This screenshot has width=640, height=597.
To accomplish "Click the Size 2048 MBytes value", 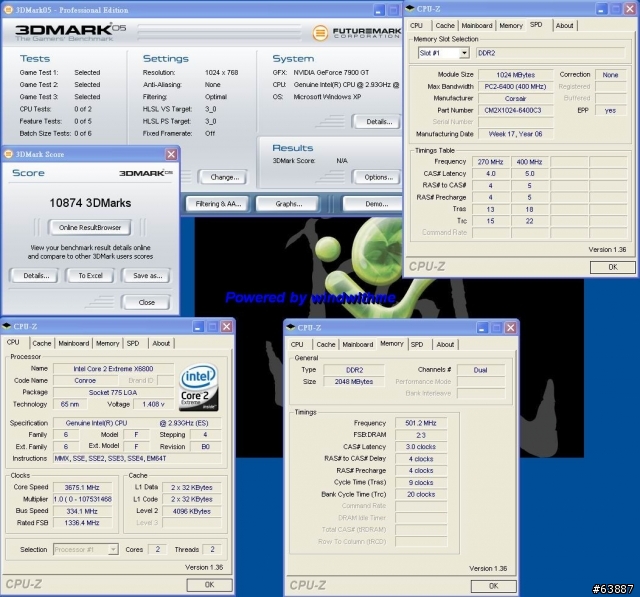I will pos(353,382).
